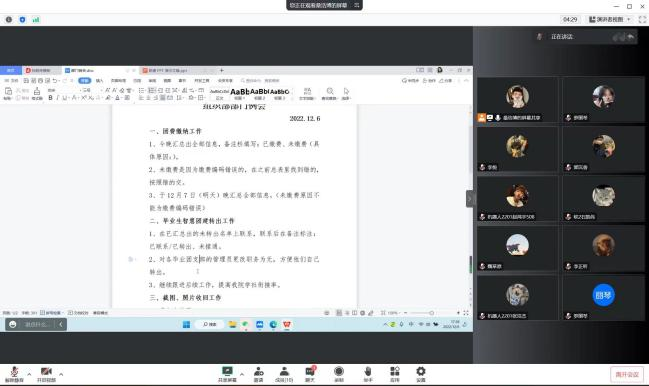Open microphone options arrow next to mute button
This screenshot has width=649, height=386.
point(29,374)
